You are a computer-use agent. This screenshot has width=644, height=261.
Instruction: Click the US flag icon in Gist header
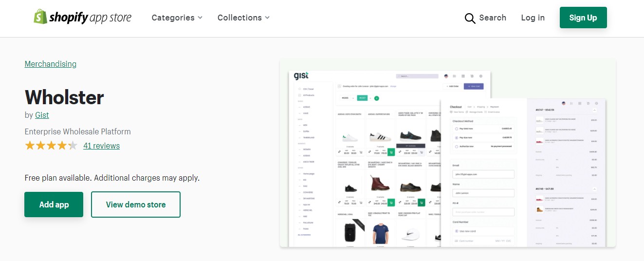[x=446, y=76]
